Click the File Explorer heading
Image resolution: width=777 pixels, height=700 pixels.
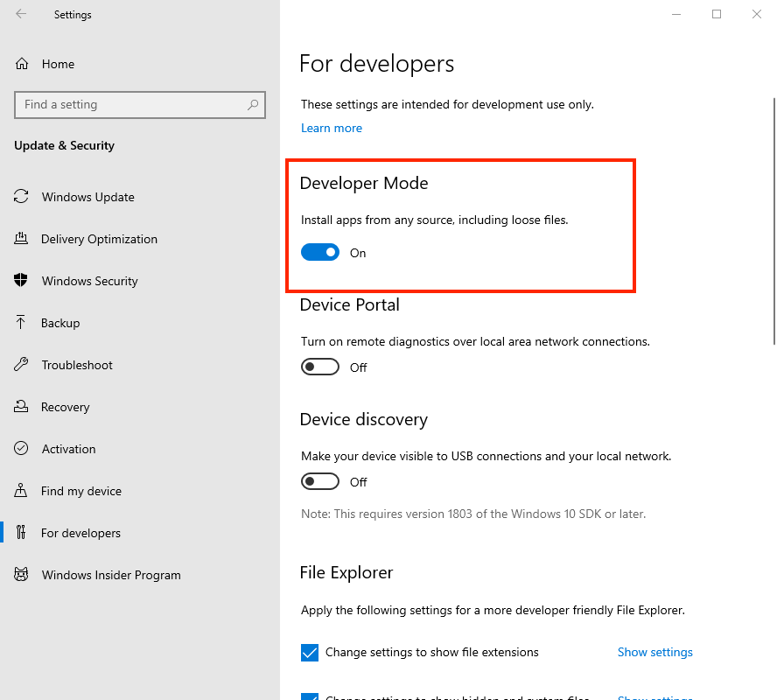click(346, 572)
